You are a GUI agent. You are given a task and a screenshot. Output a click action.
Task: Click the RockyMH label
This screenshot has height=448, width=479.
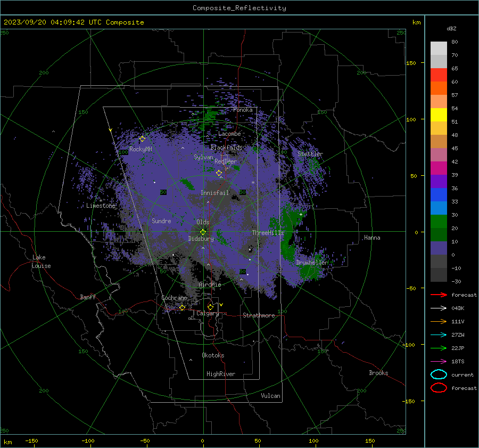pyautogui.click(x=141, y=149)
